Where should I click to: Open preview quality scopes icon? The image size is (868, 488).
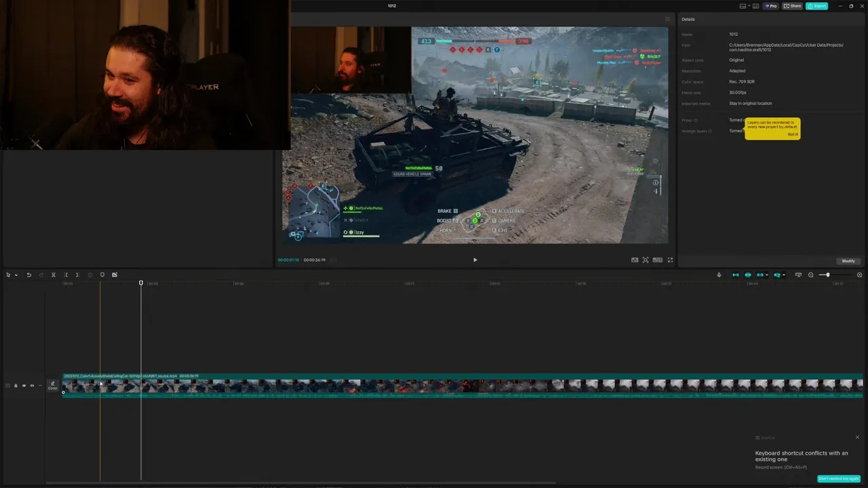coord(635,260)
